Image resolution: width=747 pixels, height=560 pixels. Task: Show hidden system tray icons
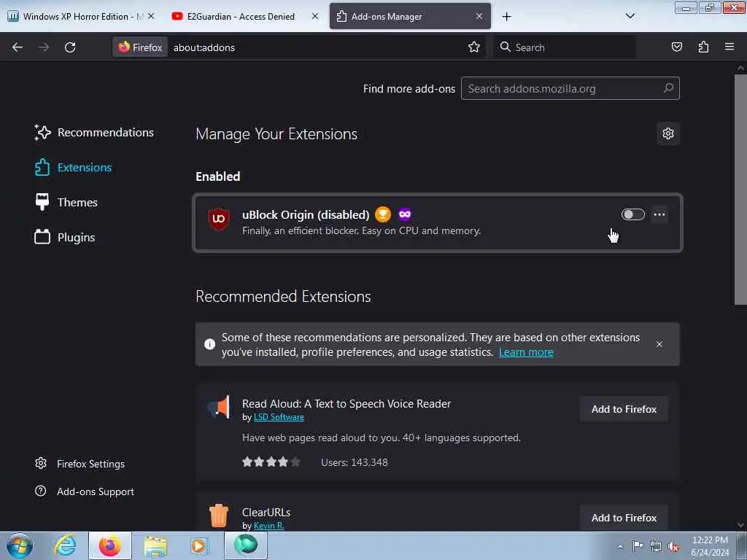click(620, 546)
